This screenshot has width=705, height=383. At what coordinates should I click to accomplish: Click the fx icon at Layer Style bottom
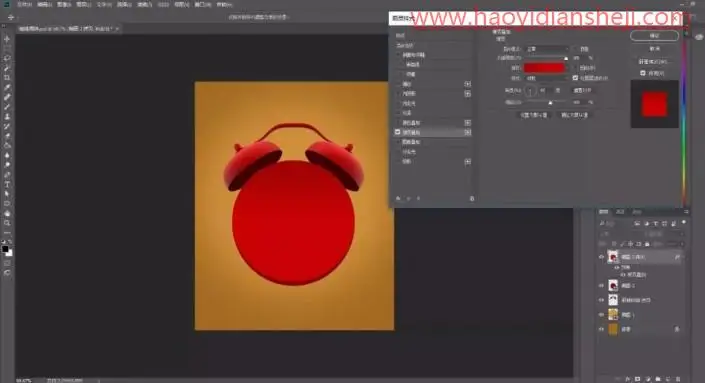398,198
